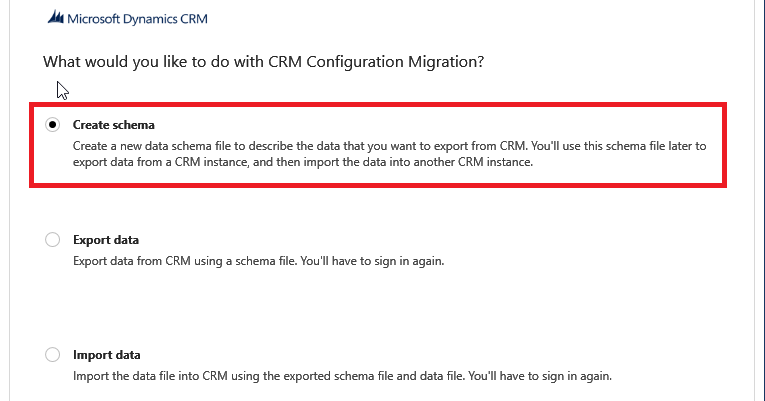Click the bold Export data label

(106, 240)
